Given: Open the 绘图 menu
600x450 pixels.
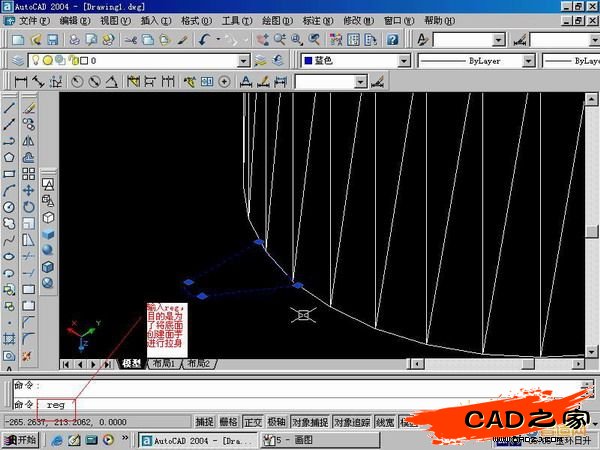Looking at the screenshot, I should [269, 20].
